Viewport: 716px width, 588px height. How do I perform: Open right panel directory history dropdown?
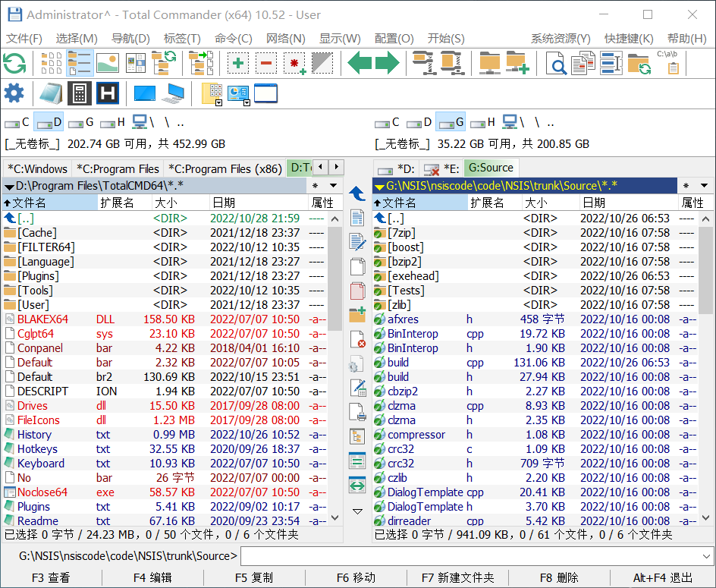tap(704, 186)
